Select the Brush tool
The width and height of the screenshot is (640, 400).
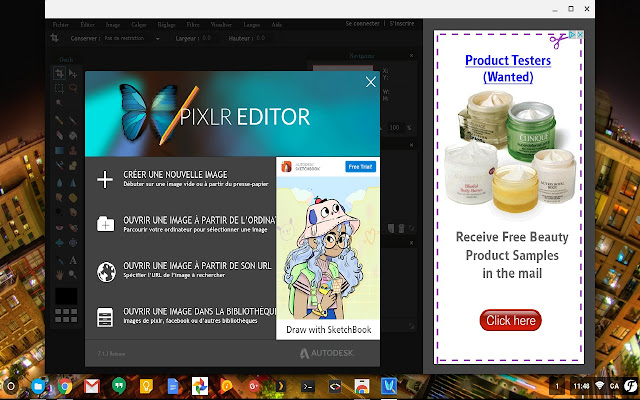[x=73, y=120]
